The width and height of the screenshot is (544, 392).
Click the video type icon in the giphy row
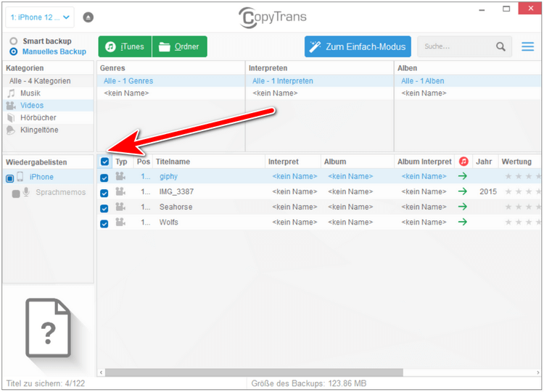pos(120,176)
